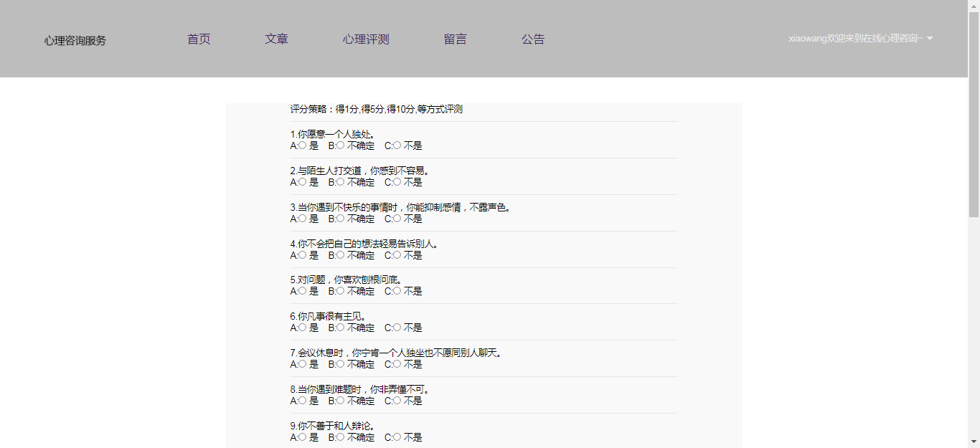
Task: Click the caret arrow beside the welcome text
Action: 930,39
